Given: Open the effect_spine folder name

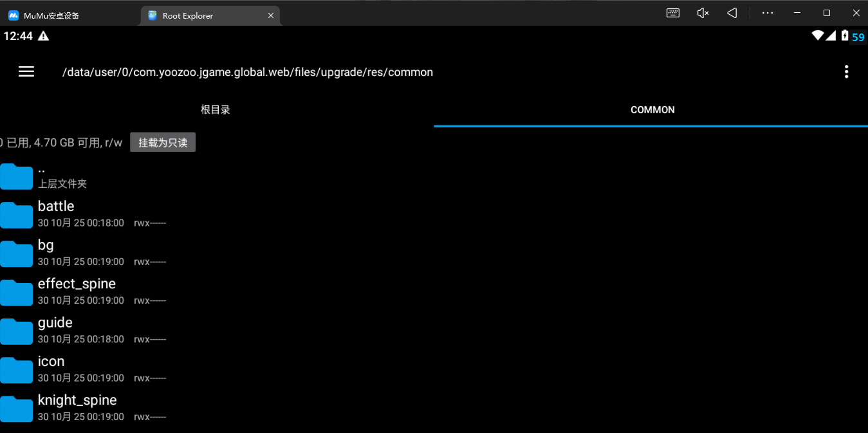Looking at the screenshot, I should coord(77,284).
